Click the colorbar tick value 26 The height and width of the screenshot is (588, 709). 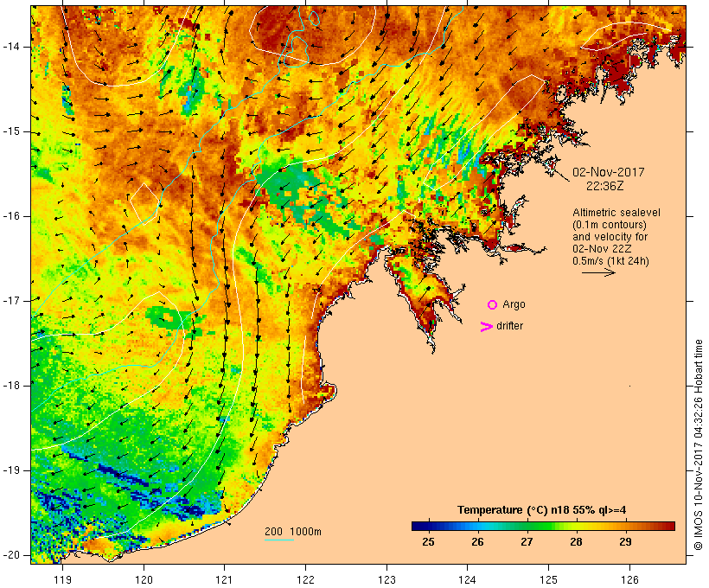pos(477,542)
